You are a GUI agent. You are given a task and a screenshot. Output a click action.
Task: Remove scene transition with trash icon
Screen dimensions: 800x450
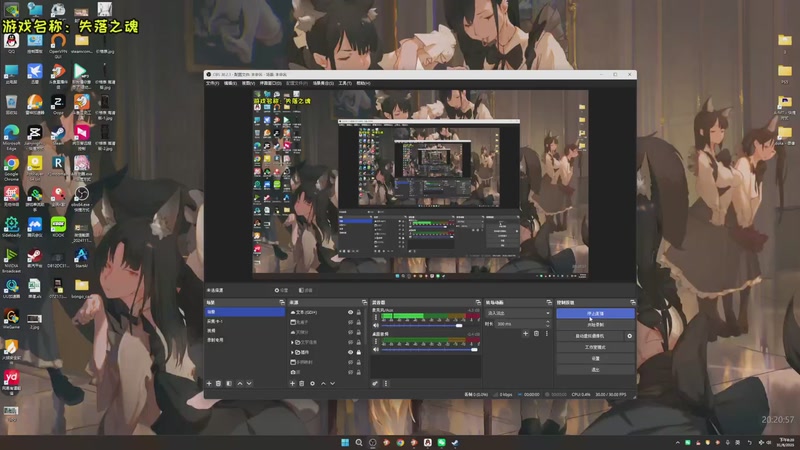pyautogui.click(x=536, y=334)
